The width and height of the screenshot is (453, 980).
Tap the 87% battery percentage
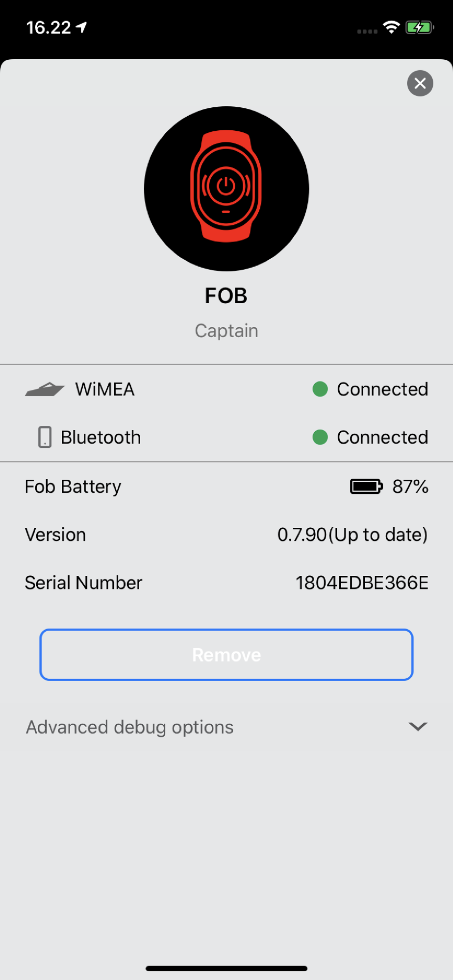[410, 487]
